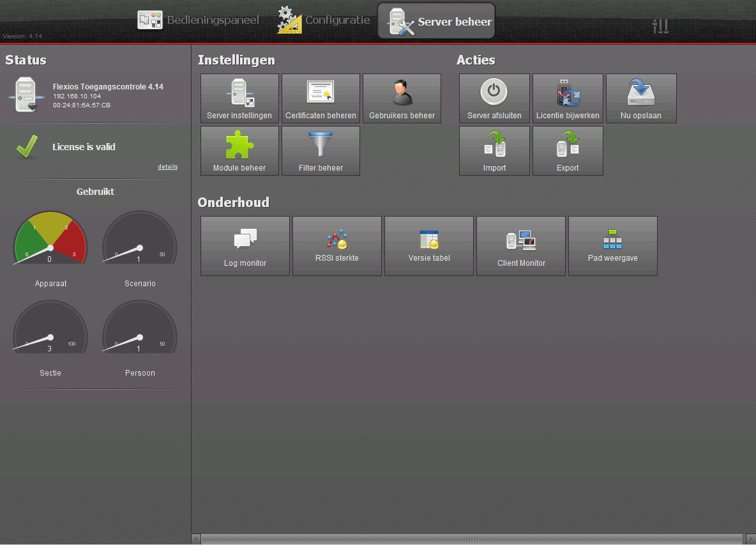Open the Versie tabel
Image resolution: width=756 pixels, height=545 pixels.
(x=429, y=246)
